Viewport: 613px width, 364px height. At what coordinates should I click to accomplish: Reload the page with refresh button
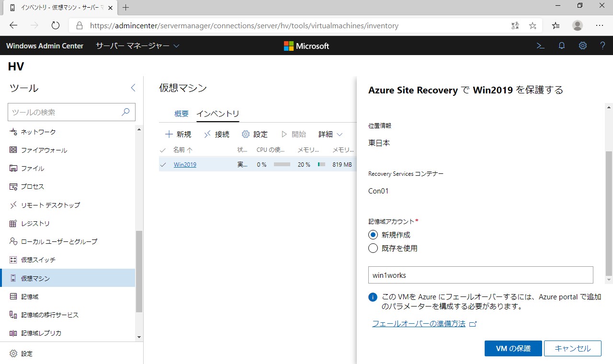pos(56,26)
